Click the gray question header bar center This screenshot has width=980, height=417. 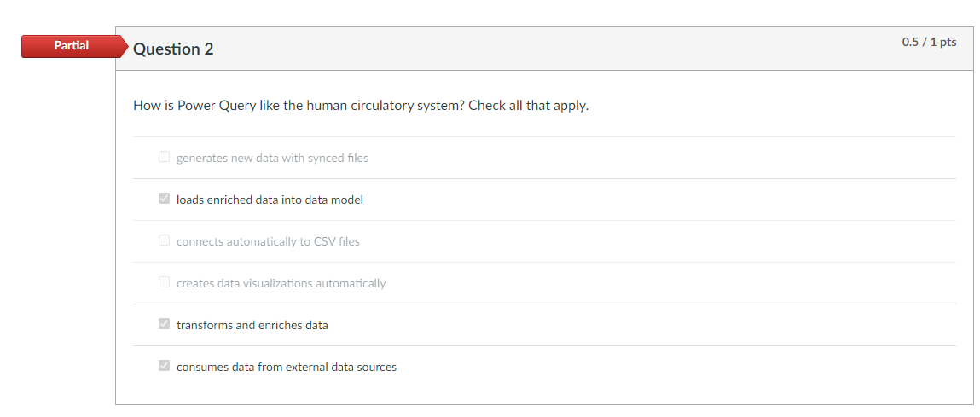tap(544, 49)
